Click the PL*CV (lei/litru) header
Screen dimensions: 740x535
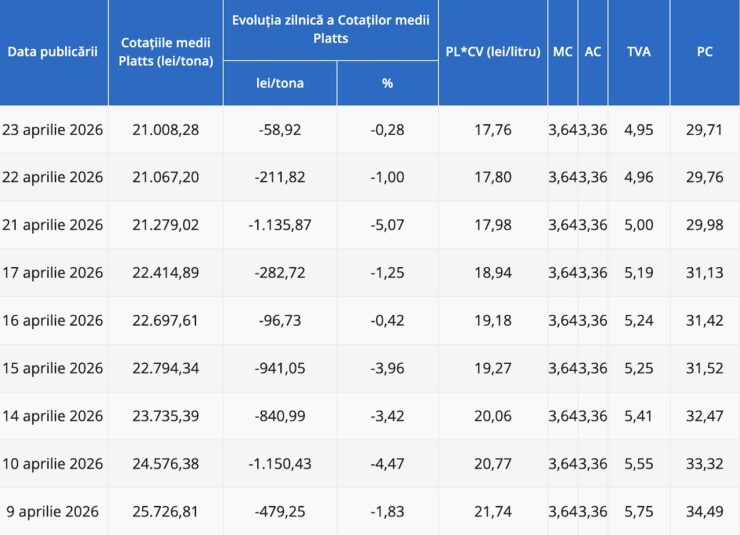click(x=492, y=52)
